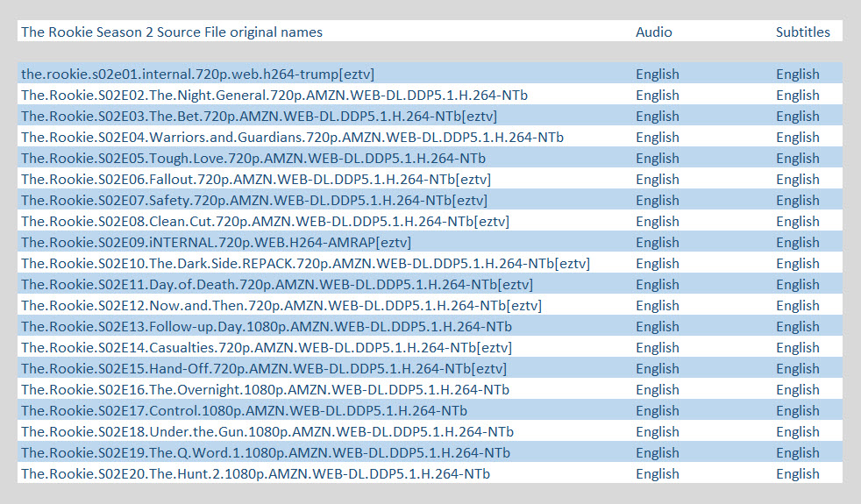Select the S02E12 Now.and.Then file name
The image size is (861, 504).
tap(281, 306)
